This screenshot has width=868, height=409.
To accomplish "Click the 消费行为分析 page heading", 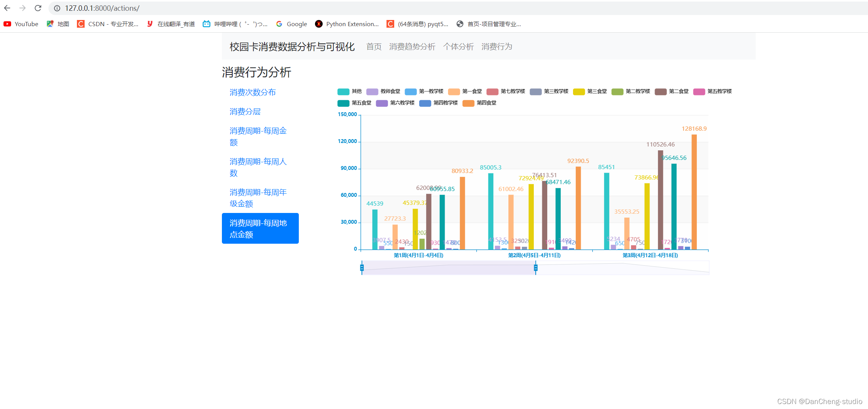I will tap(257, 72).
